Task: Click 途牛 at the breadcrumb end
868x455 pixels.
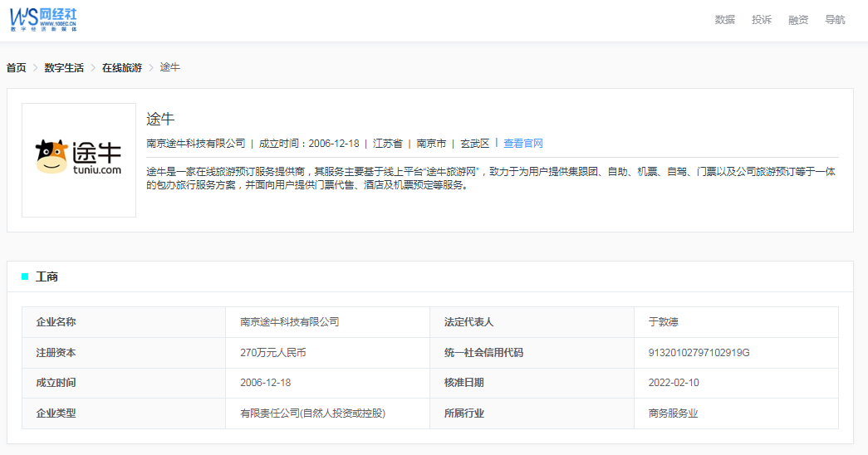Action: point(169,67)
